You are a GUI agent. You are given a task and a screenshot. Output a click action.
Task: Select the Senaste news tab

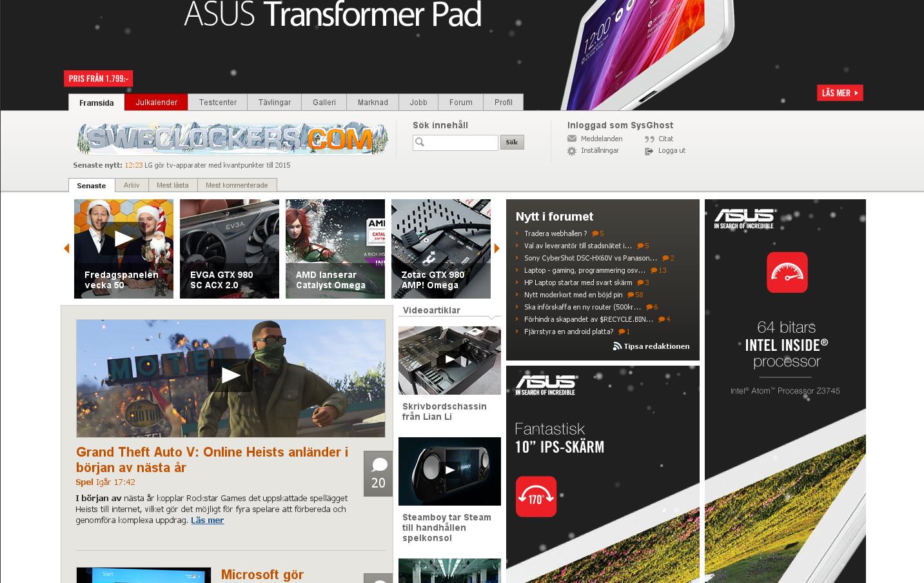click(x=92, y=186)
